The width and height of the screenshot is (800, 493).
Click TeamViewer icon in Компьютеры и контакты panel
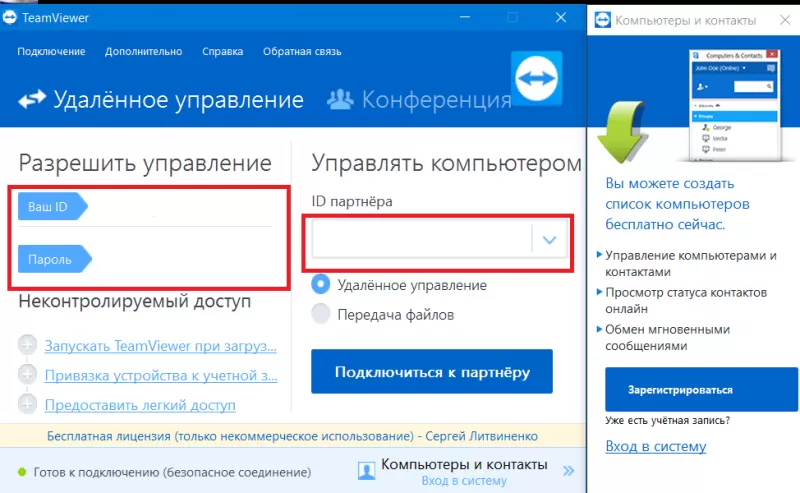point(603,20)
